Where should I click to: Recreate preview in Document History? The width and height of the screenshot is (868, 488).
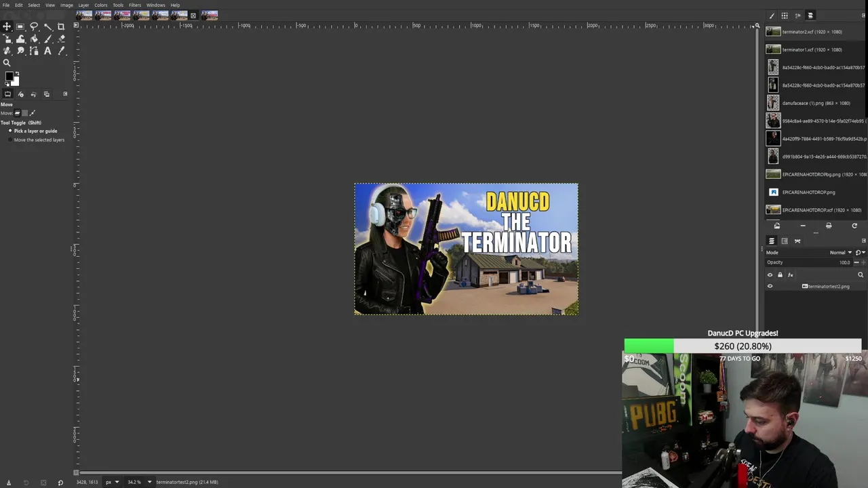point(854,226)
